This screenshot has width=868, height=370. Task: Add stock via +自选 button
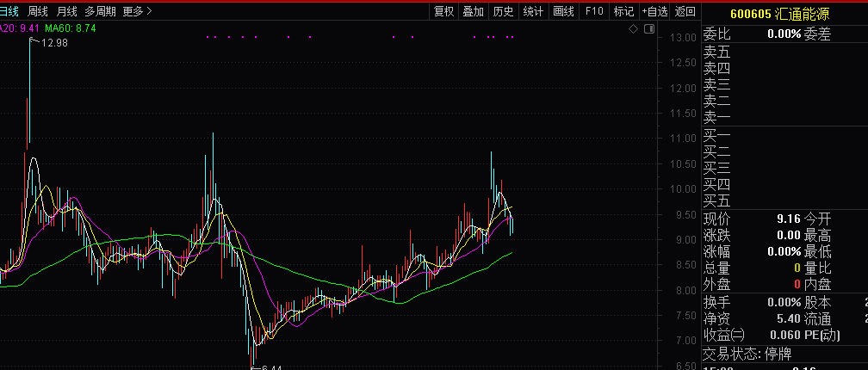tap(654, 11)
